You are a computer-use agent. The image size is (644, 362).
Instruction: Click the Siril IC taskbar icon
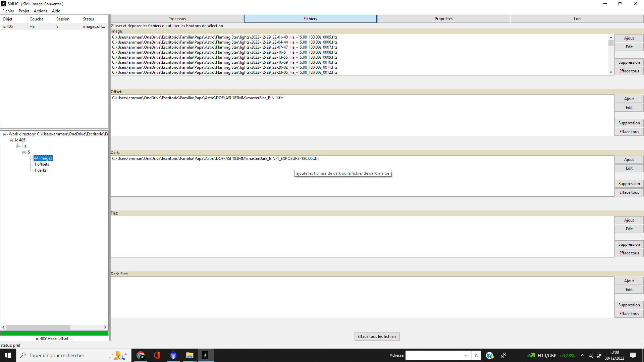pos(205,355)
